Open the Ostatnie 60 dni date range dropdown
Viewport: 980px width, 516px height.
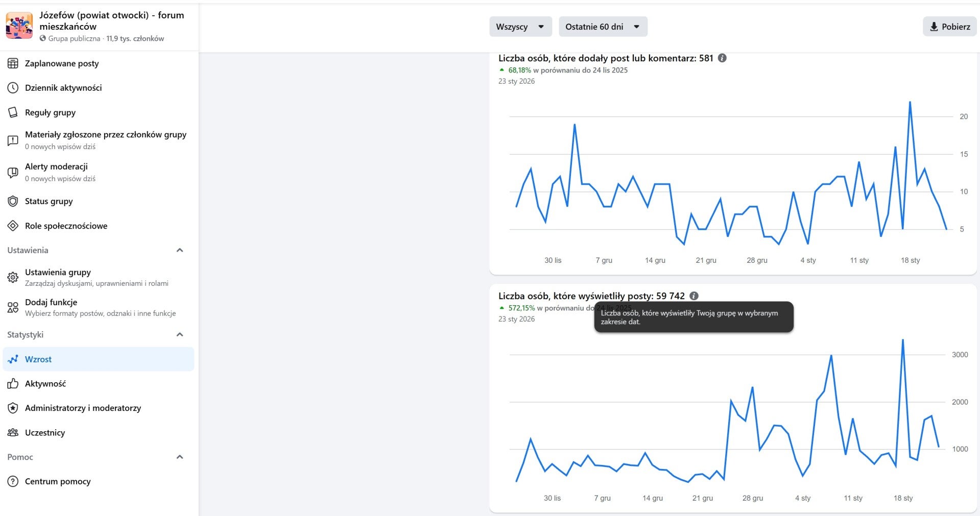[603, 27]
